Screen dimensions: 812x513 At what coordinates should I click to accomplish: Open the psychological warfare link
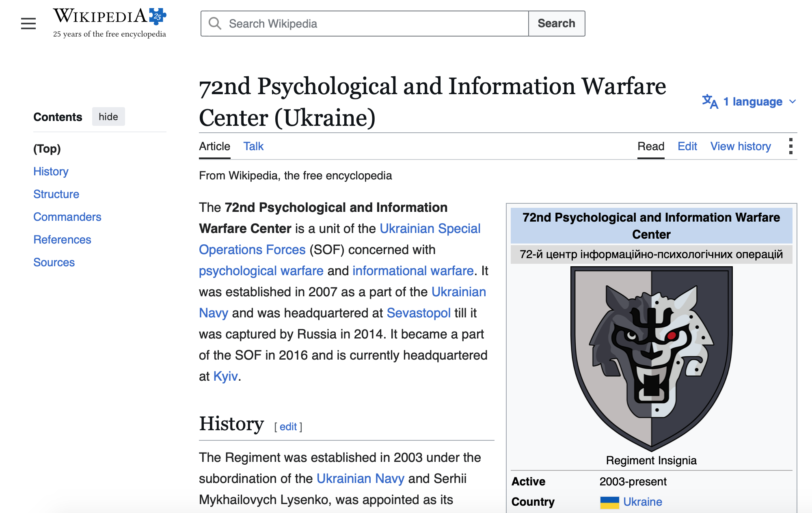261,271
